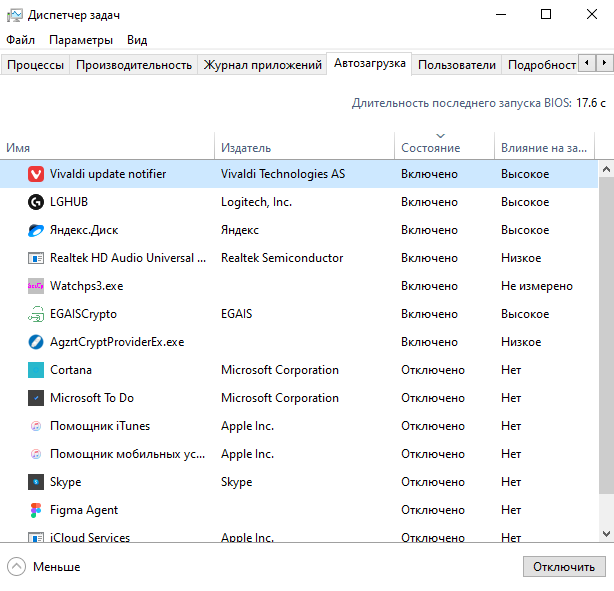The width and height of the screenshot is (614, 591).
Task: Select the Vivaldi update notifier name
Action: point(108,174)
